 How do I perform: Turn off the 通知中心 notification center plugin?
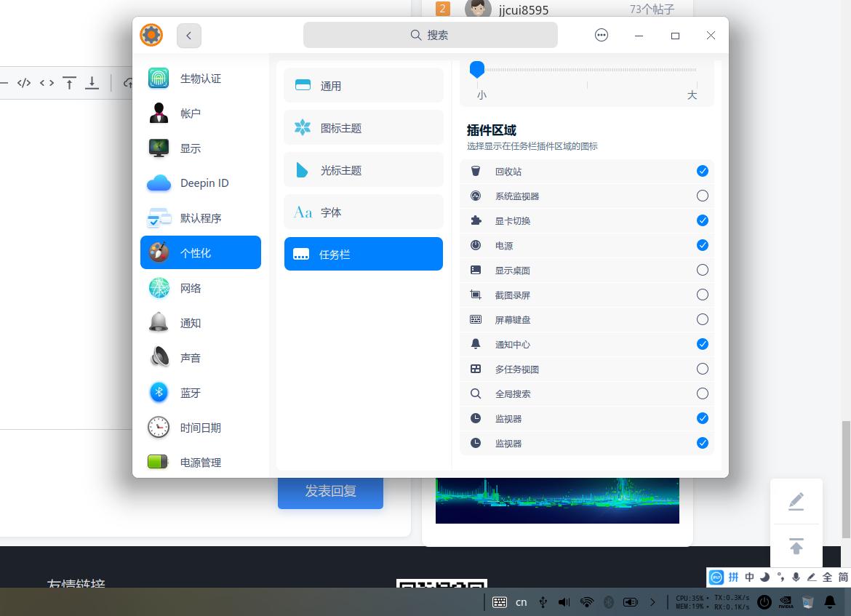click(x=702, y=344)
